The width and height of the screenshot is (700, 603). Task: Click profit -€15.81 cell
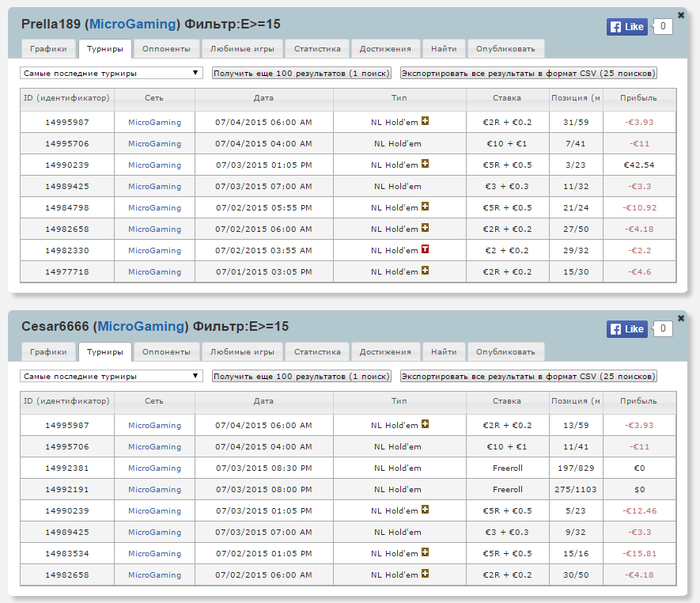tap(639, 554)
